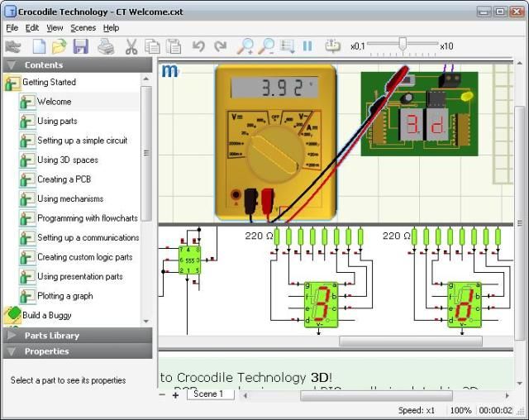Click the multimeter's rotary dial

point(274,155)
